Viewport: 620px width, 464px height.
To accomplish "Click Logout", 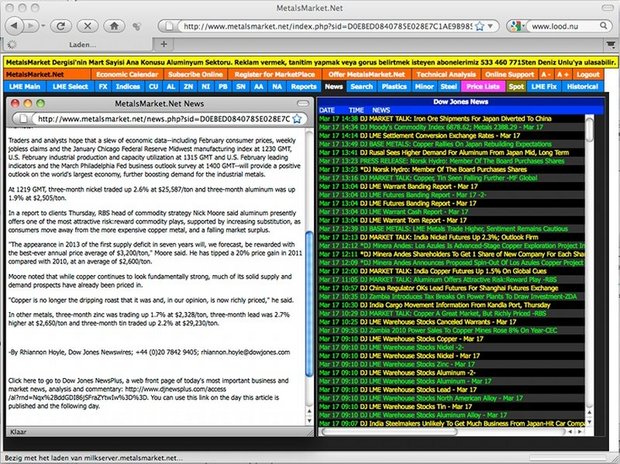I will pos(588,74).
